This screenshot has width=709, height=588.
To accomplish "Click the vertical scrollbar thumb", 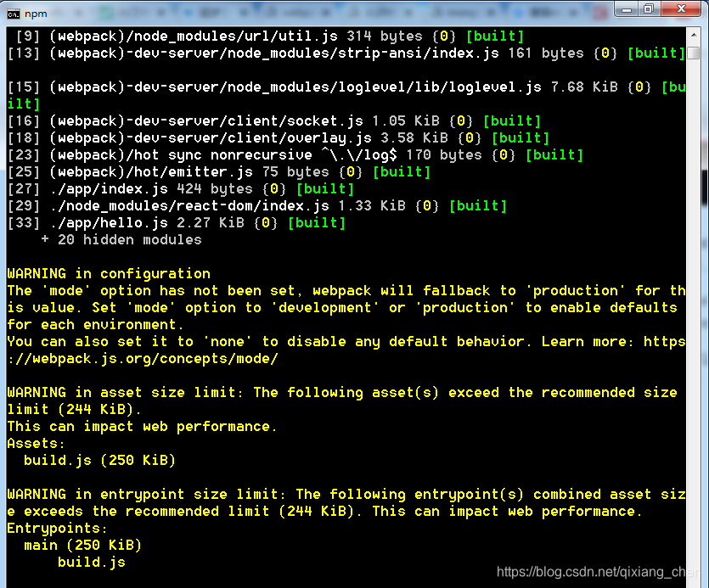I will 693,53.
